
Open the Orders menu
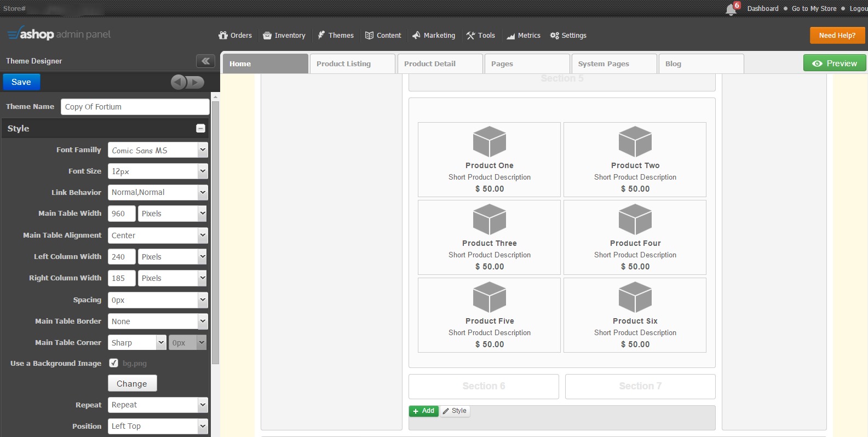pyautogui.click(x=235, y=36)
